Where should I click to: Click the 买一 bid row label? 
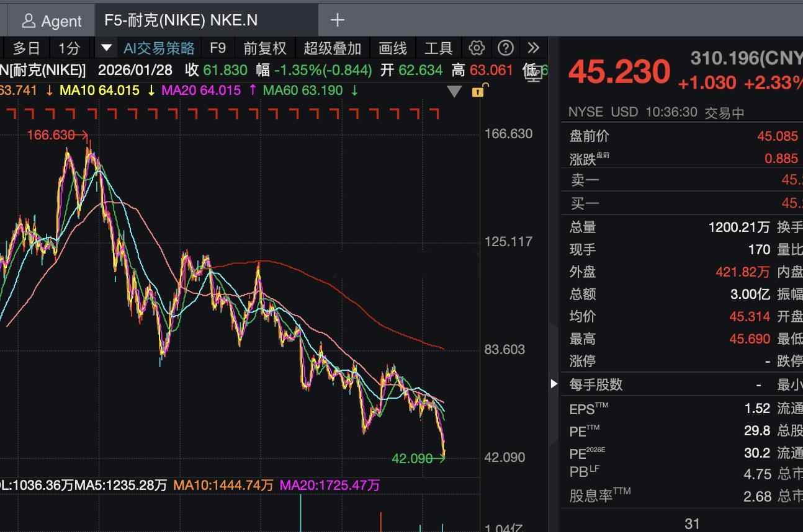[x=585, y=203]
